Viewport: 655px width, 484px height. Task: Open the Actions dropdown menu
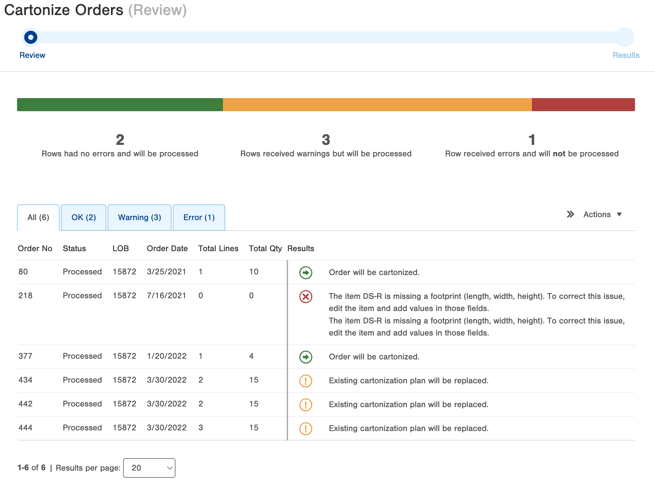coord(603,214)
